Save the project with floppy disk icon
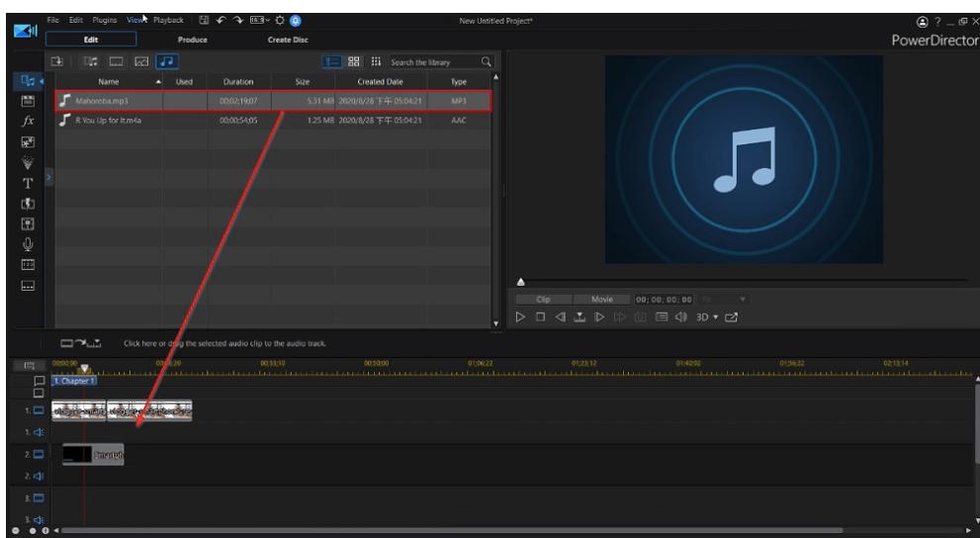The image size is (980, 538). coord(203,20)
